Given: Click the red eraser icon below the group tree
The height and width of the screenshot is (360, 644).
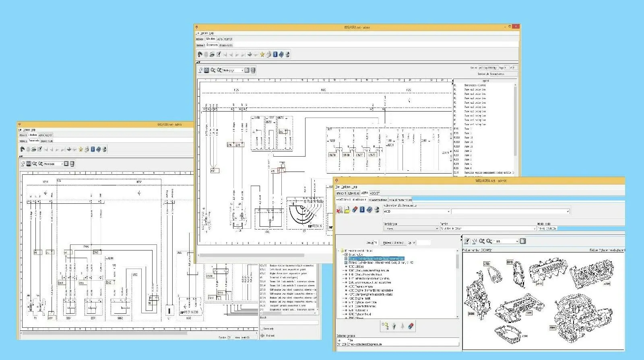Looking at the screenshot, I should (x=411, y=326).
